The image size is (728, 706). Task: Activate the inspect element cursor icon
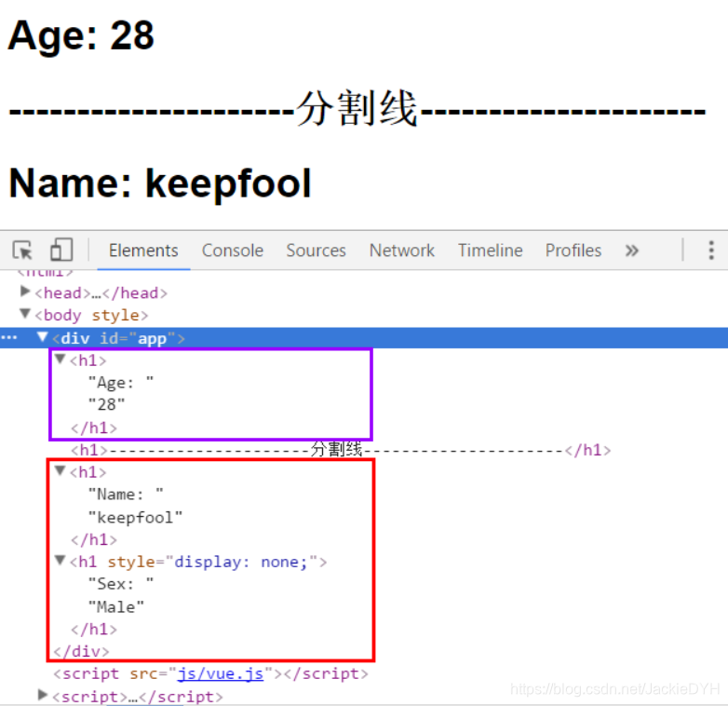click(22, 250)
